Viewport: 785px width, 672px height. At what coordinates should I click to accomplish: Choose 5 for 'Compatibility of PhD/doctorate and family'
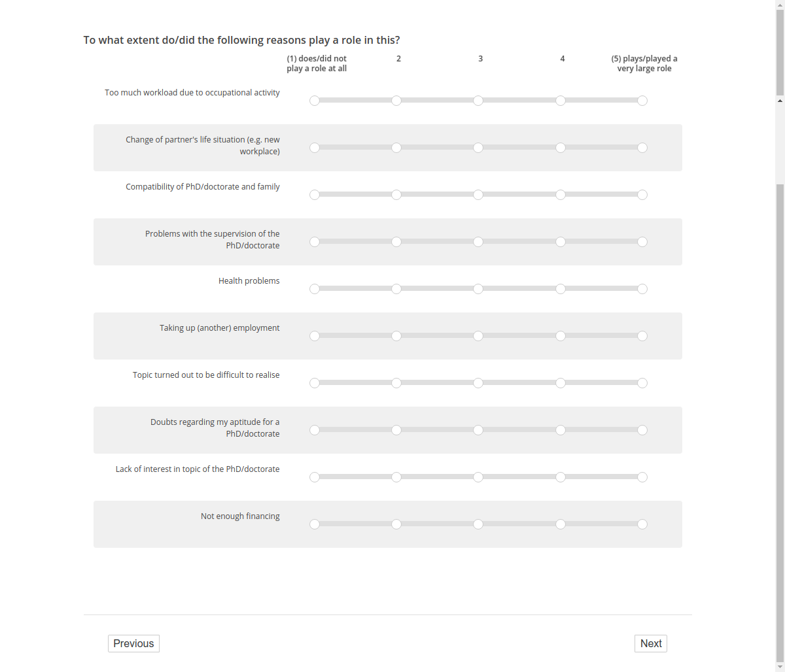click(642, 195)
